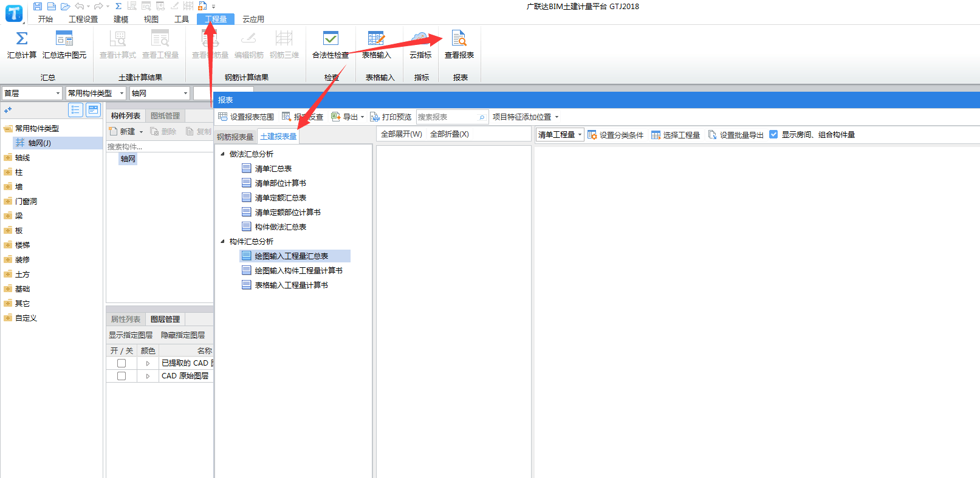Click 设置批量导出 icon

pos(712,135)
